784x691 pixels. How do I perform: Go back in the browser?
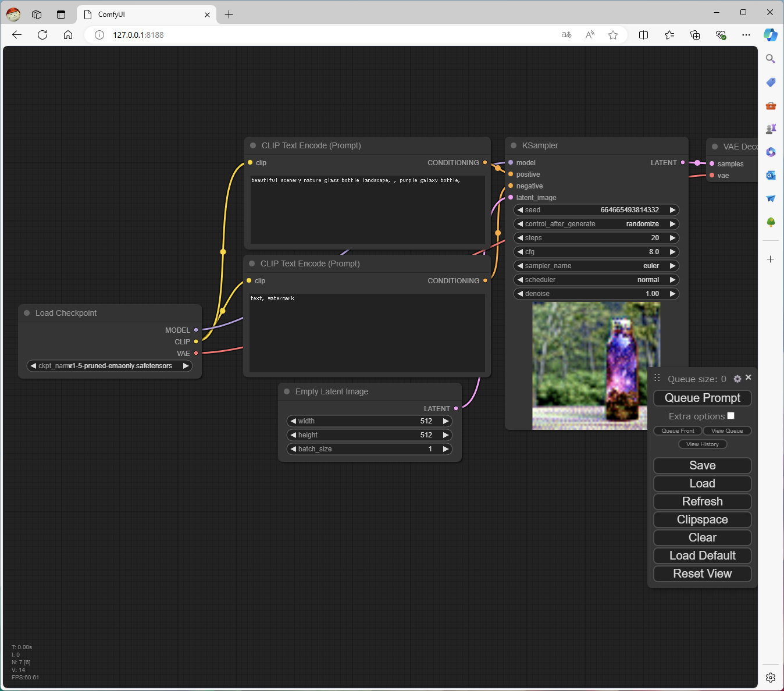[17, 35]
